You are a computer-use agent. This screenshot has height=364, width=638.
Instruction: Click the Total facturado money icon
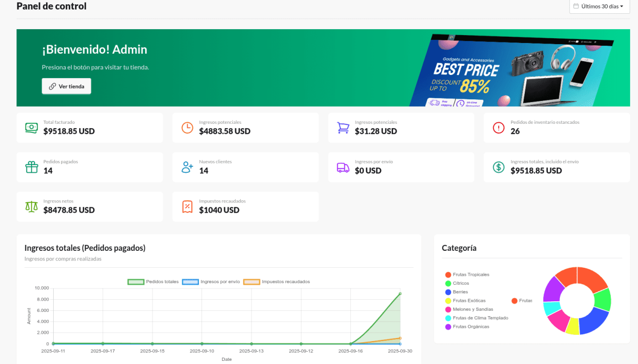click(31, 128)
